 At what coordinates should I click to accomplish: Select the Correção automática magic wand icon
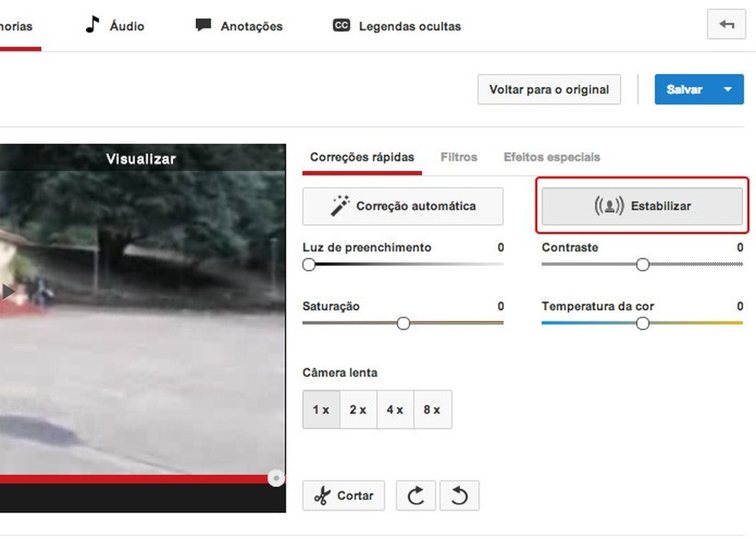pyautogui.click(x=339, y=205)
